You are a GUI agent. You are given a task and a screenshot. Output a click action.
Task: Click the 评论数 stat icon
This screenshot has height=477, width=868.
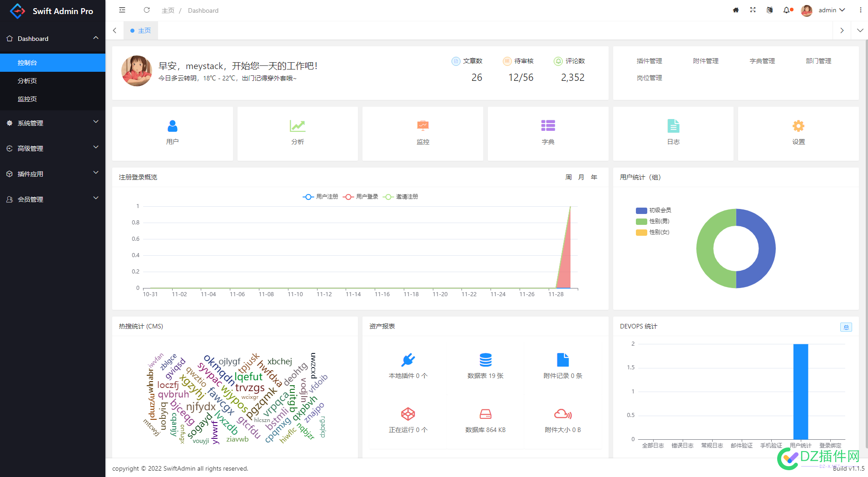pos(558,61)
